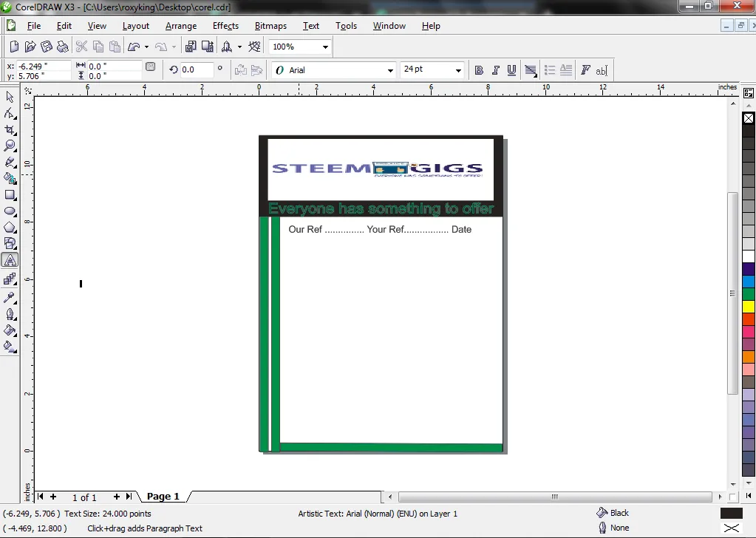Viewport: 756px width, 538px height.
Task: Open the 24 pt font size dropdown
Action: 458,70
